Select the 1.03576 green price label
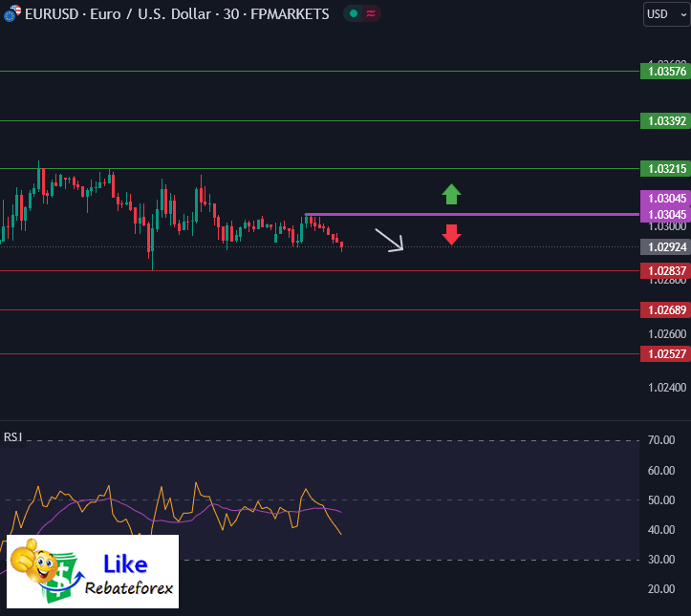Viewport: 691px width, 616px height. point(665,72)
